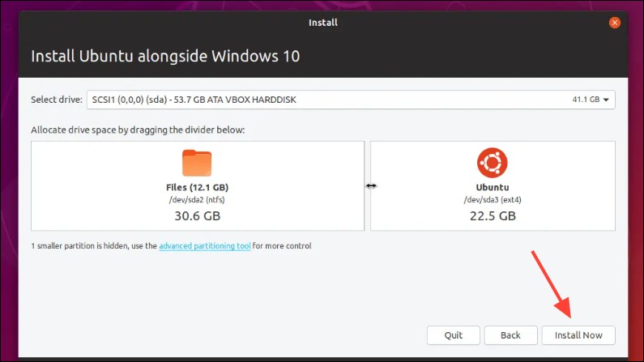Click the /dev/sda3 (ext4) label
The height and width of the screenshot is (362, 644).
click(x=493, y=200)
